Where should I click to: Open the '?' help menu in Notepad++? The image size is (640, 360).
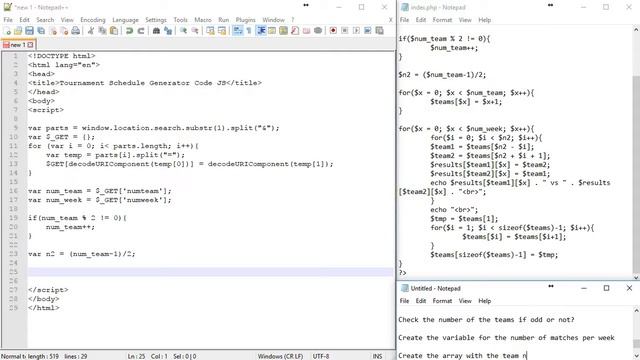292,20
